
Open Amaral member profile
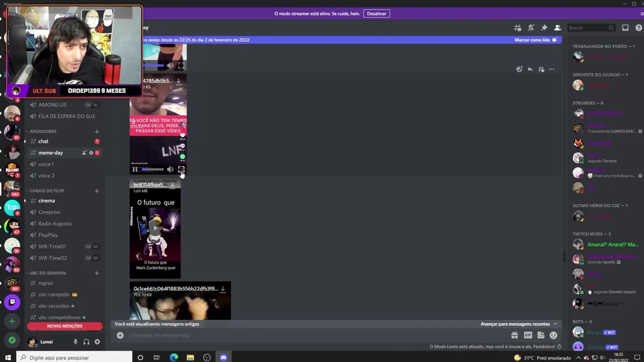[605, 245]
